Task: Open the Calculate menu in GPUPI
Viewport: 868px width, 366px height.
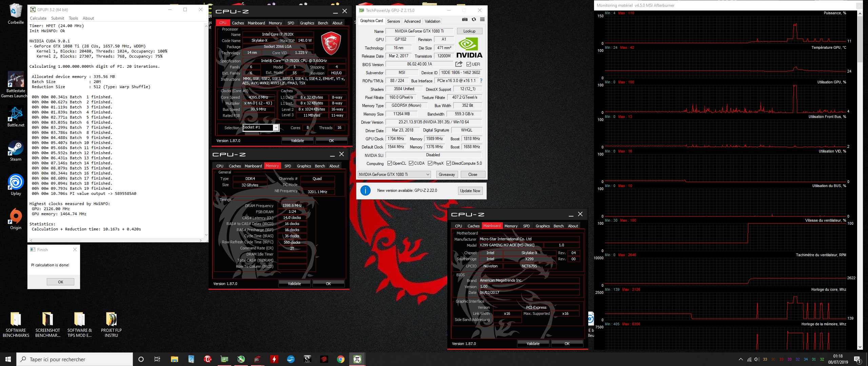Action: click(x=38, y=18)
